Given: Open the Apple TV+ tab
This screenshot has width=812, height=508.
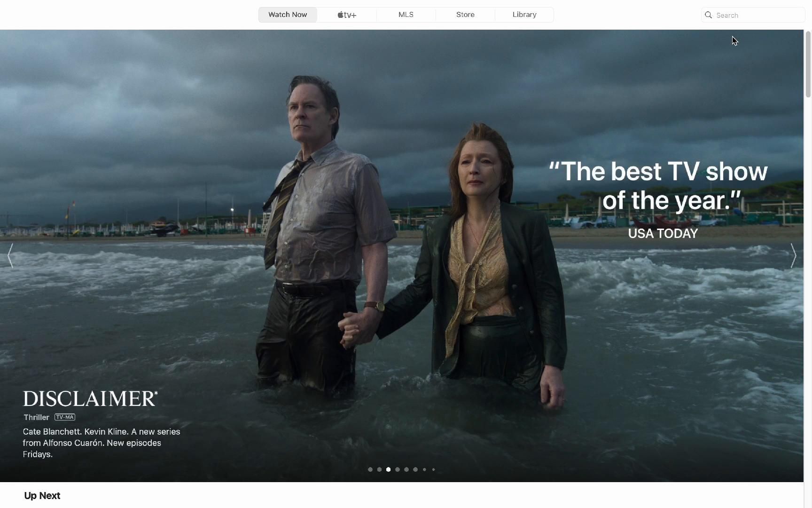Looking at the screenshot, I should click(x=347, y=15).
